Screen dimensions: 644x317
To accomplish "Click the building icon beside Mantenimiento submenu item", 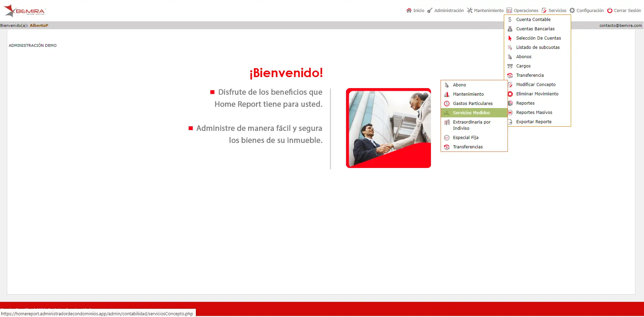I will tap(447, 94).
